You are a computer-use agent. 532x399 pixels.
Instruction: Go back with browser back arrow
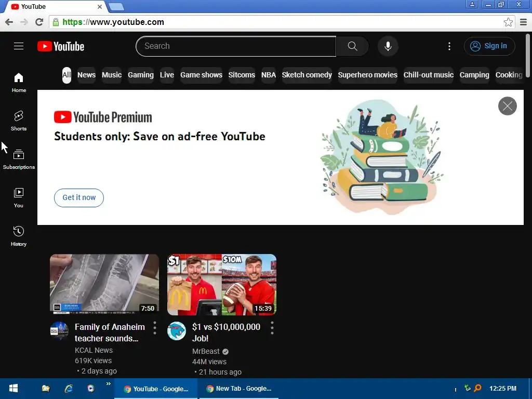9,22
